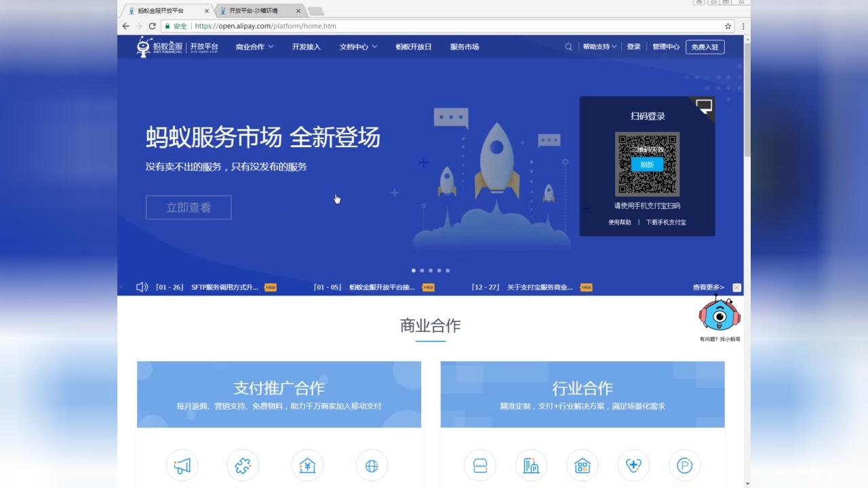Select the first banner carousel dot

[414, 270]
